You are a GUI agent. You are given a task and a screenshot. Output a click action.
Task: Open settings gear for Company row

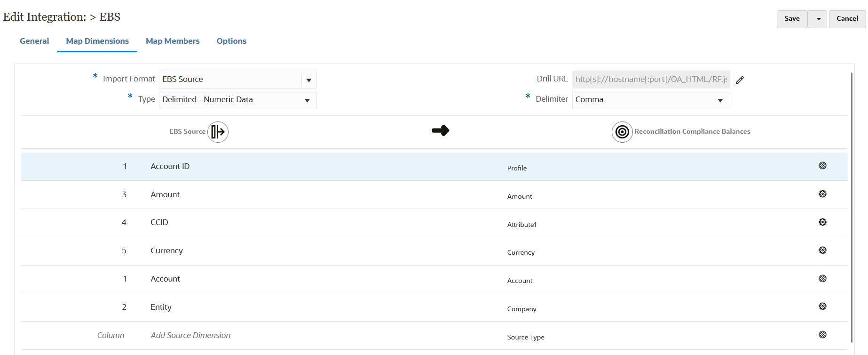point(822,307)
